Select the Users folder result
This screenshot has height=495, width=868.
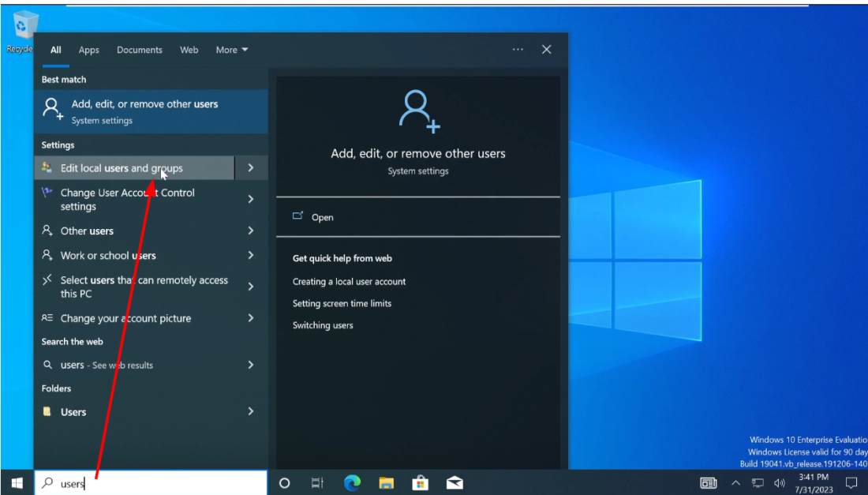tap(73, 412)
